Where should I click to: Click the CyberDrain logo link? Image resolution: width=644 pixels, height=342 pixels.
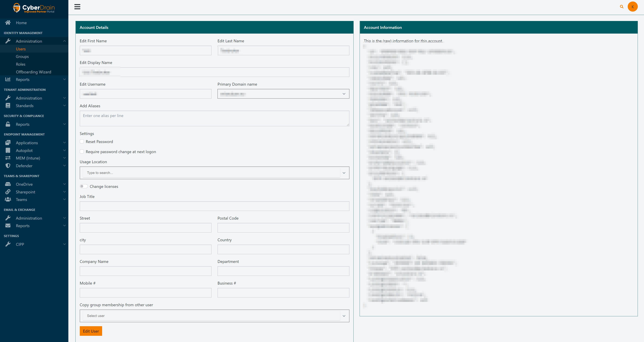tap(34, 8)
